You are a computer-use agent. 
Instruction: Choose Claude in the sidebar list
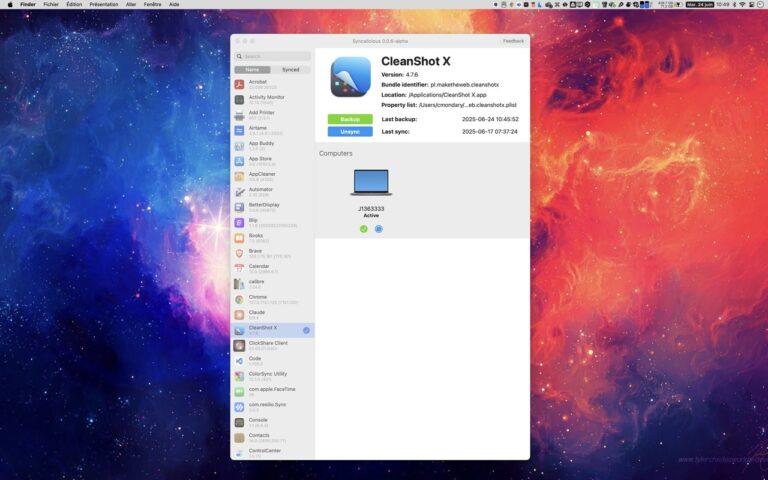coord(272,315)
